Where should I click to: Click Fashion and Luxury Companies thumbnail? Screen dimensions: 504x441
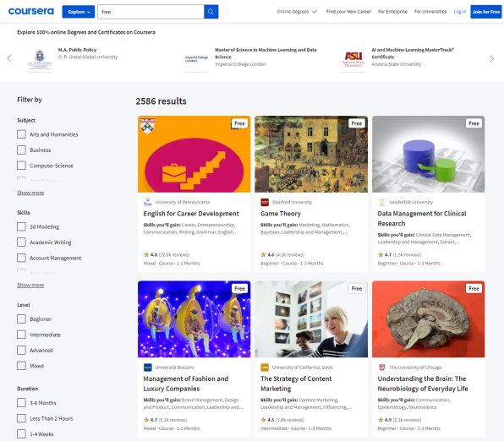click(194, 319)
